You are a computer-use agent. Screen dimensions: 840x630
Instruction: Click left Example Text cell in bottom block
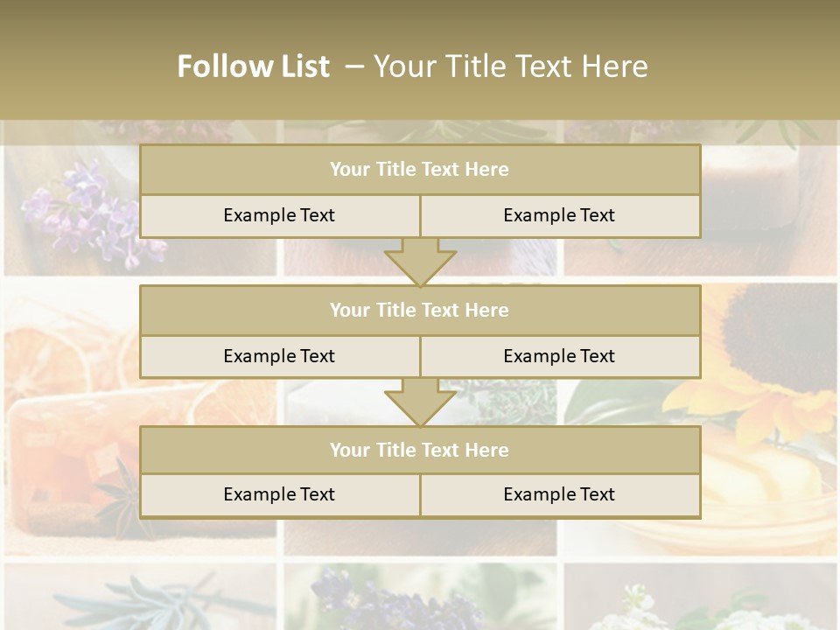click(279, 495)
